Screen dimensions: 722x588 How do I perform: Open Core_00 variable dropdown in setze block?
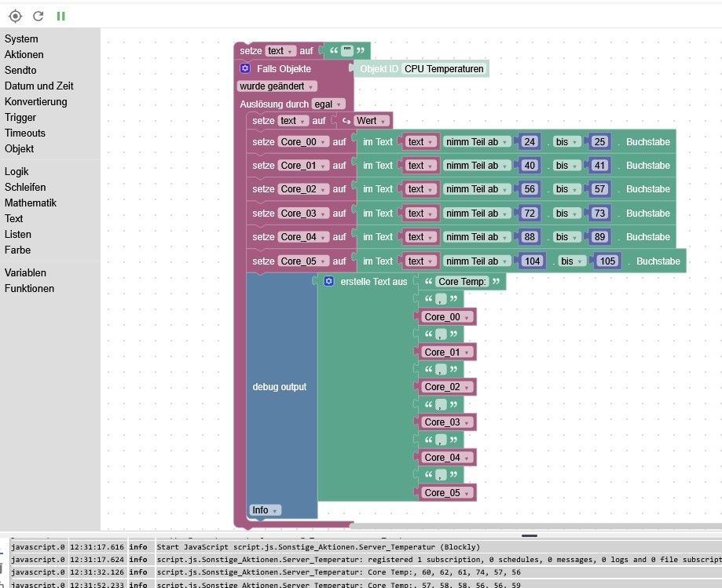(303, 142)
